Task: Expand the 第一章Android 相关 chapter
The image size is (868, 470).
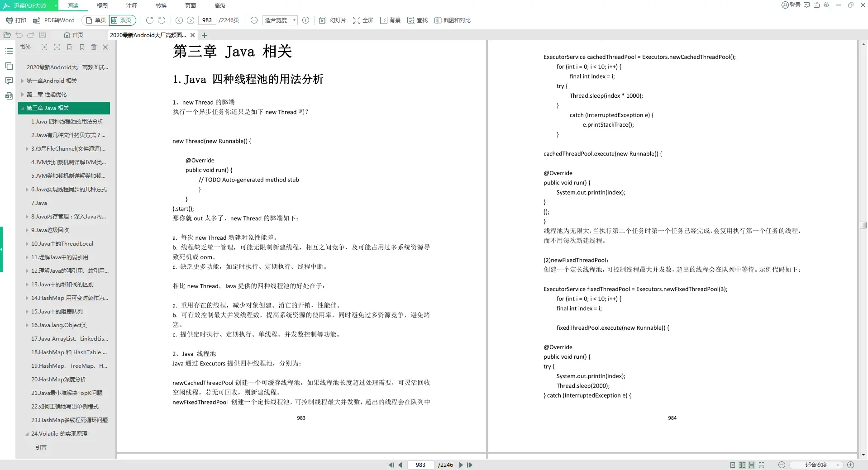Action: coord(22,81)
